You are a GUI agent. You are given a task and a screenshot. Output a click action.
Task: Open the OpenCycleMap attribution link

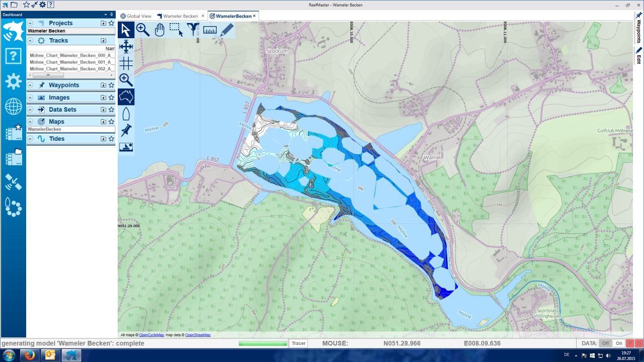pyautogui.click(x=151, y=335)
